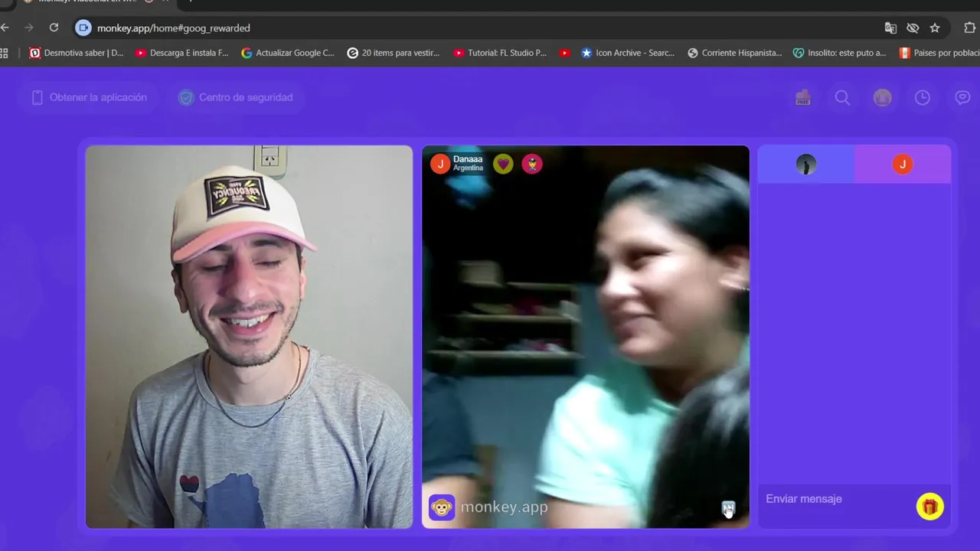Open the match history clock icon

(923, 97)
